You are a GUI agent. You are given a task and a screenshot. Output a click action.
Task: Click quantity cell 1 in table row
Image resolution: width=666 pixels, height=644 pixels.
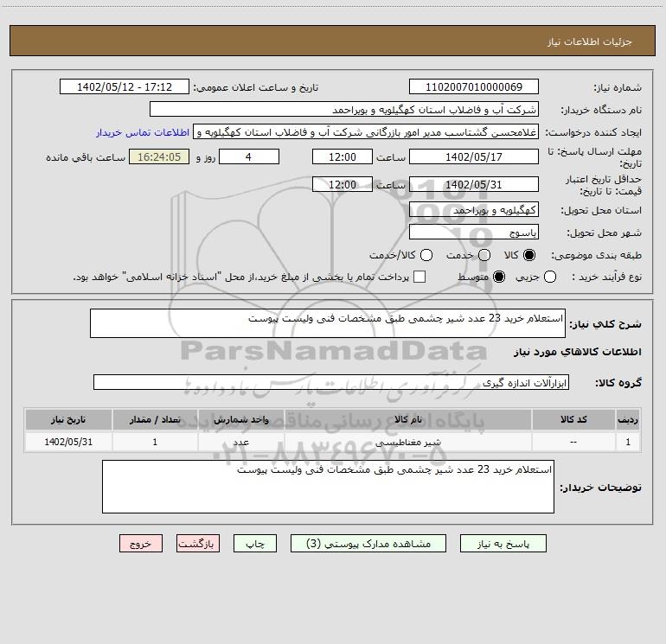(x=155, y=442)
